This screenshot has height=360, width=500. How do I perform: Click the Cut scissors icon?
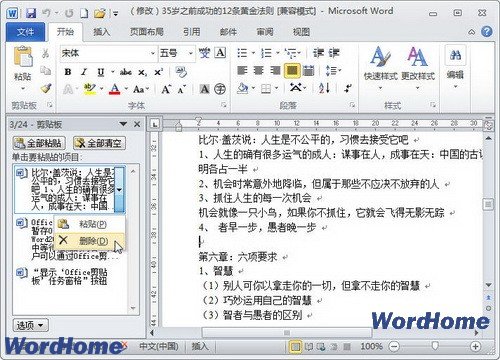pos(46,53)
